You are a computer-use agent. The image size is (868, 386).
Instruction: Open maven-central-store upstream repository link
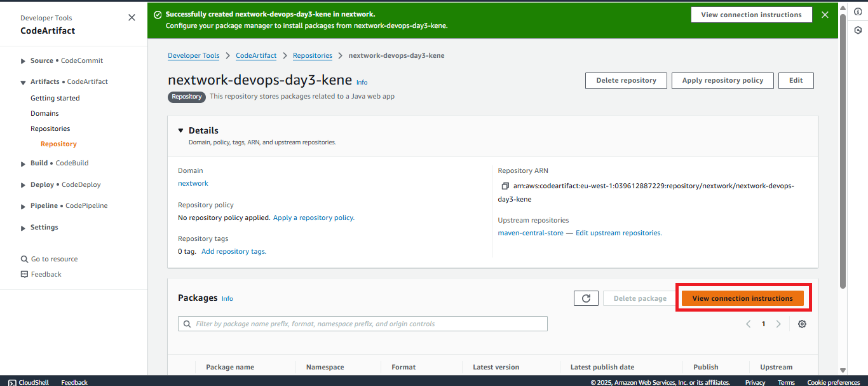coord(531,233)
